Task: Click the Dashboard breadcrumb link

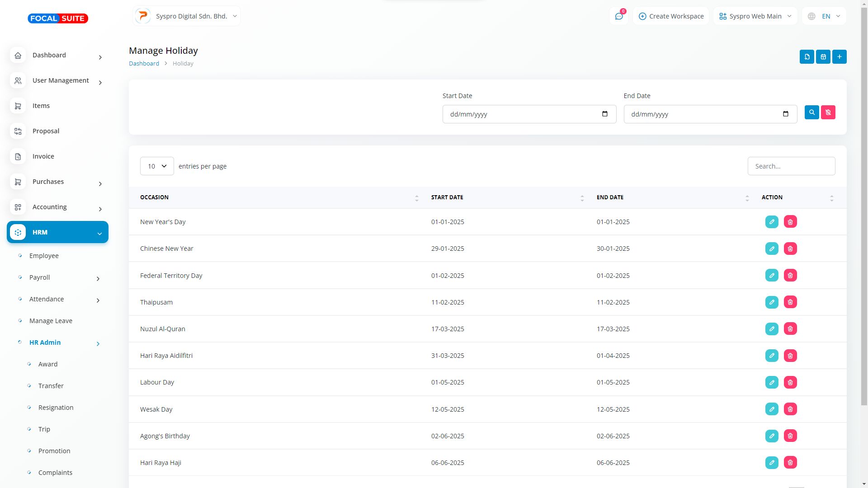Action: point(144,64)
